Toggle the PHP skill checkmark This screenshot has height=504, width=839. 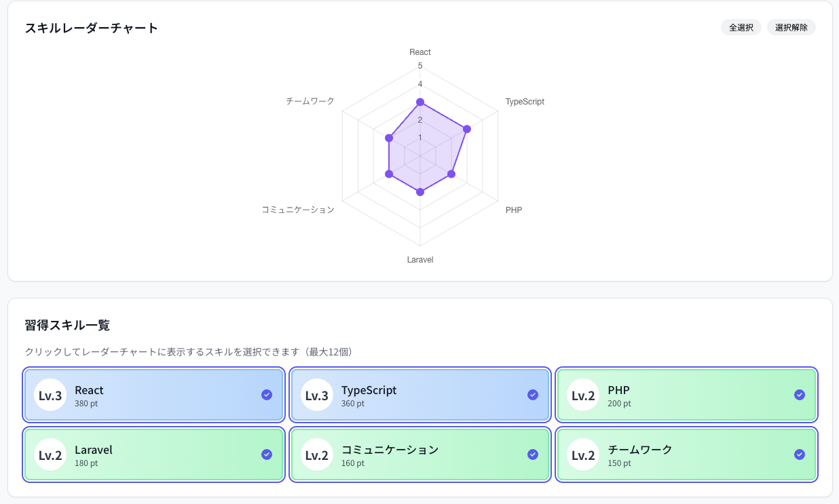tap(800, 395)
